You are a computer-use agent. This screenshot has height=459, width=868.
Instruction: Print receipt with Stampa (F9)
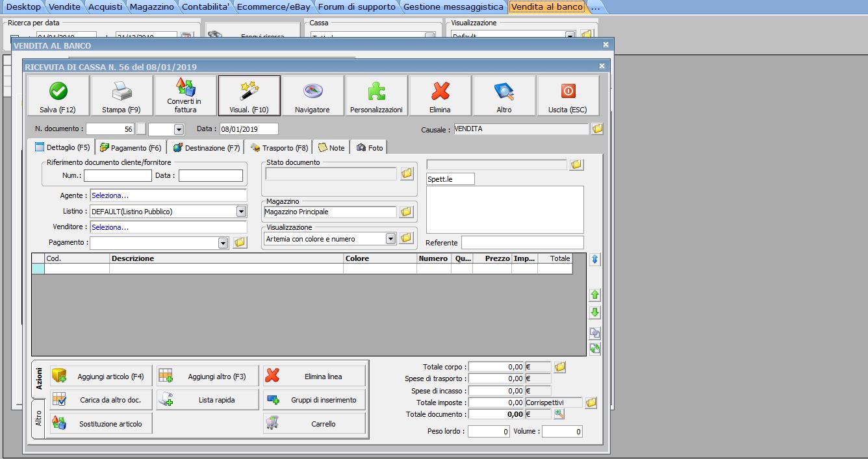coord(121,95)
